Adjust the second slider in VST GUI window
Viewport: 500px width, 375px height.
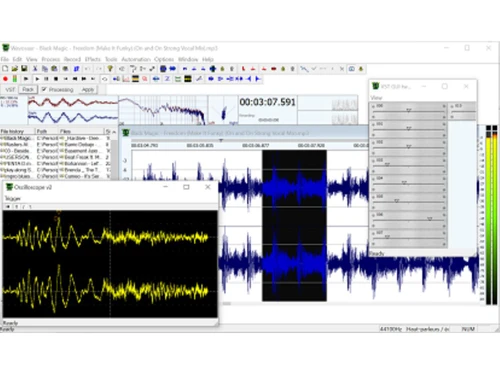[x=408, y=129]
